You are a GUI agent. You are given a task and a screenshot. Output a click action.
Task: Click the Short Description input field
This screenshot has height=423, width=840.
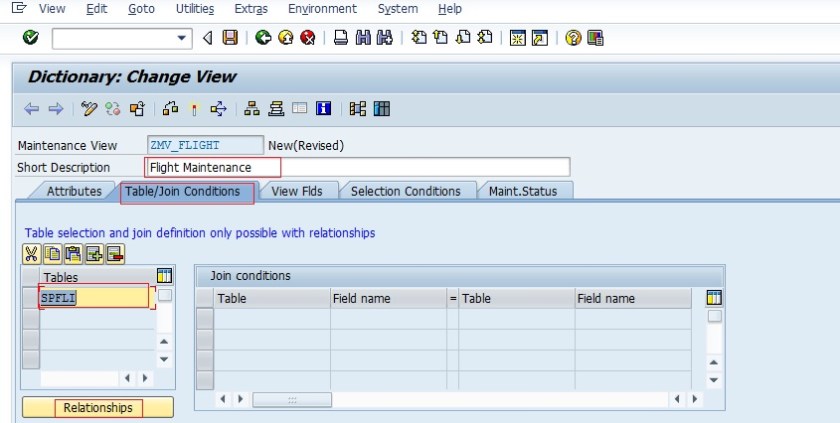(358, 167)
